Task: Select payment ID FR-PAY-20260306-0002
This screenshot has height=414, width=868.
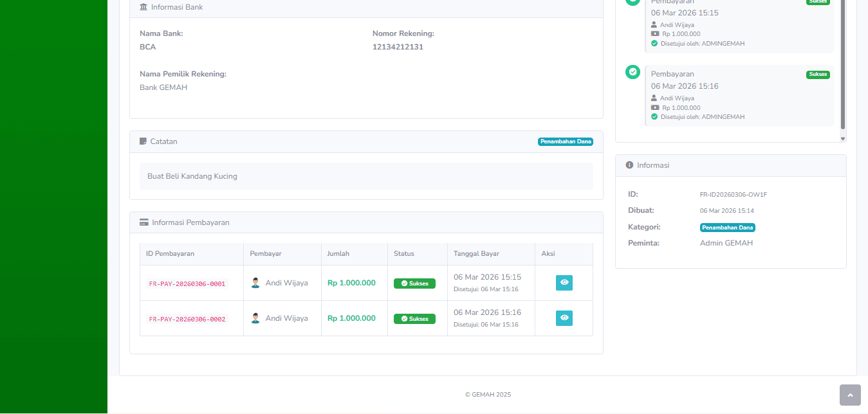Action: (187, 319)
